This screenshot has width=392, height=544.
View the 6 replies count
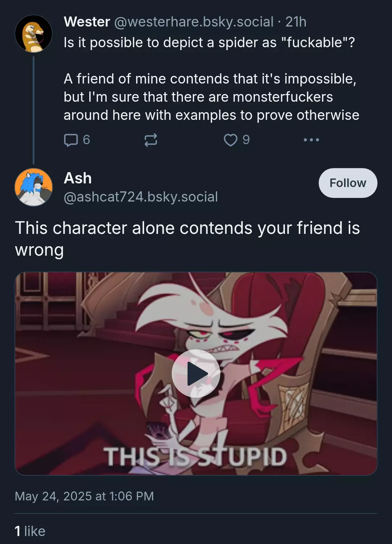(x=86, y=140)
